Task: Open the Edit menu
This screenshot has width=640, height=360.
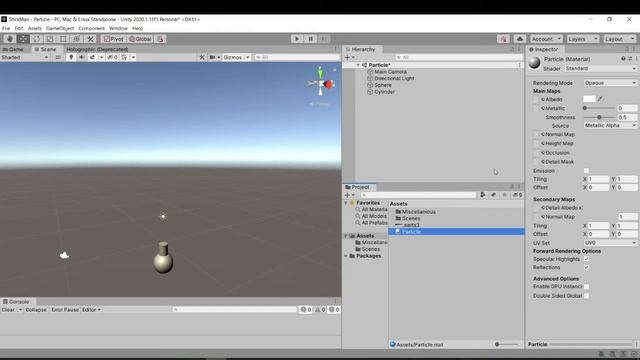Action: click(x=19, y=28)
